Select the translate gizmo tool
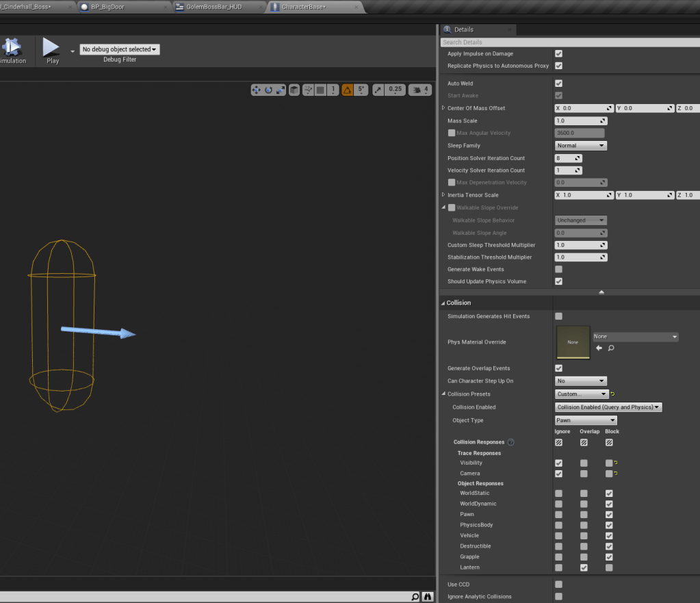The width and height of the screenshot is (700, 603). click(257, 90)
